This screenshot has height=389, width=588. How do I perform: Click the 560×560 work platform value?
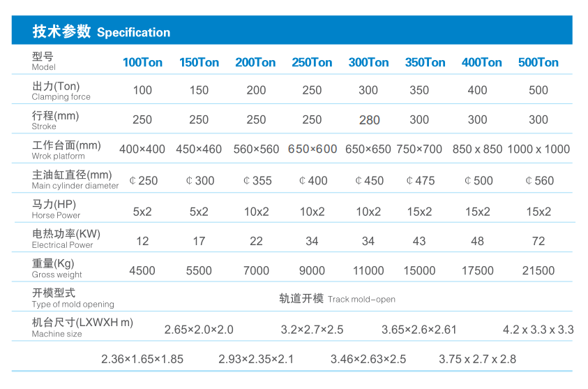[x=256, y=149]
